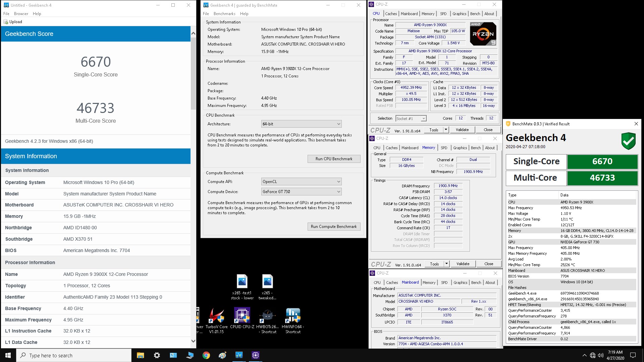The image size is (644, 362).
Task: Click scroll-down arrow in Geekbench results
Action: [193, 341]
